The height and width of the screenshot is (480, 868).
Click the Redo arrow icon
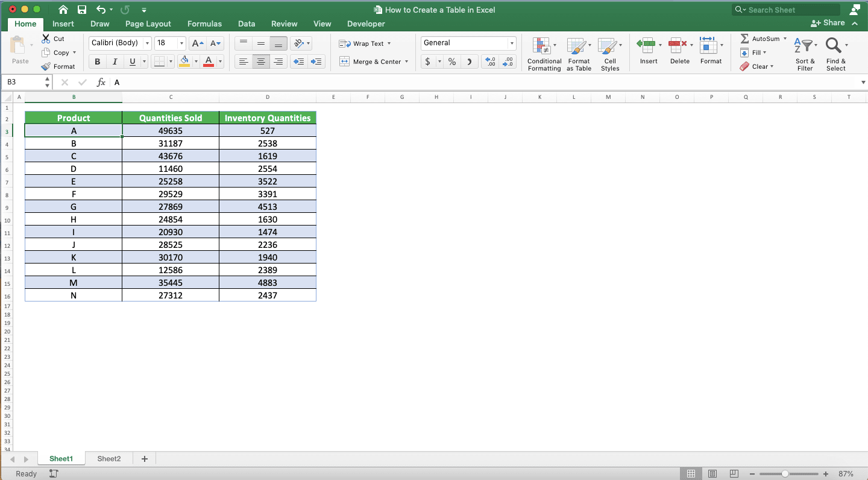(125, 10)
